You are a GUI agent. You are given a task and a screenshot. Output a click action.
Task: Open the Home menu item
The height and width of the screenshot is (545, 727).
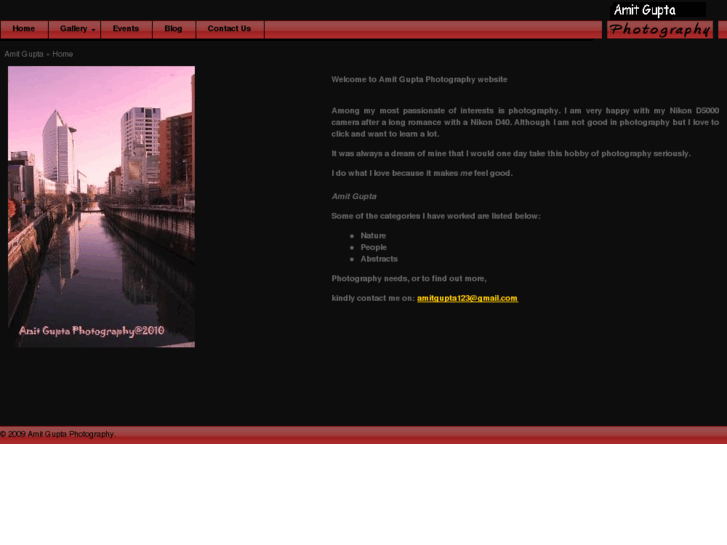point(24,29)
